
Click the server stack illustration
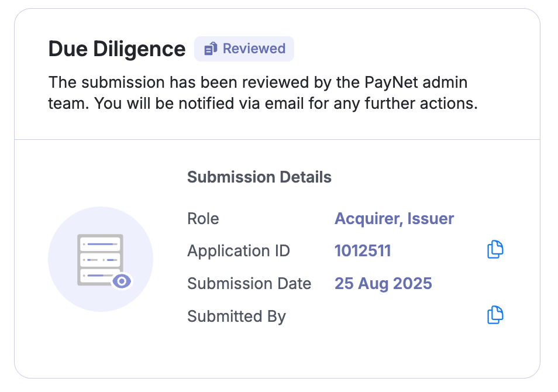pos(99,259)
